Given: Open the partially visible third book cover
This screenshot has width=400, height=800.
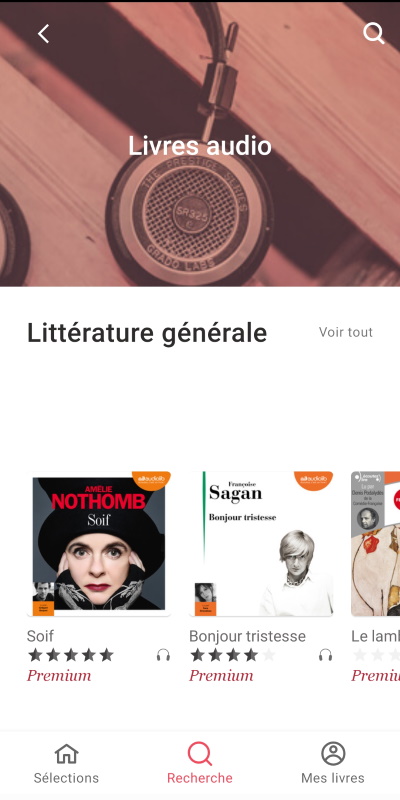Looking at the screenshot, I should (x=376, y=544).
